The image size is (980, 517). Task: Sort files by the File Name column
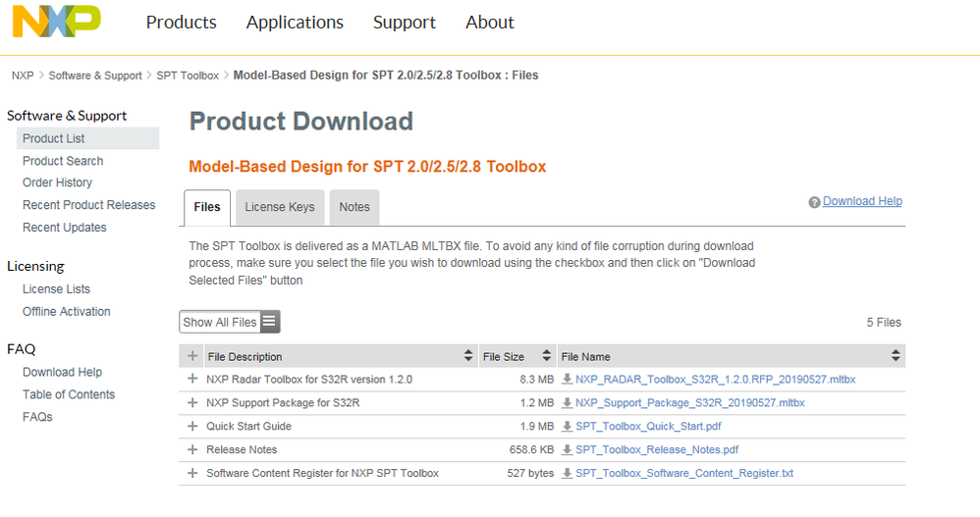pyautogui.click(x=896, y=356)
